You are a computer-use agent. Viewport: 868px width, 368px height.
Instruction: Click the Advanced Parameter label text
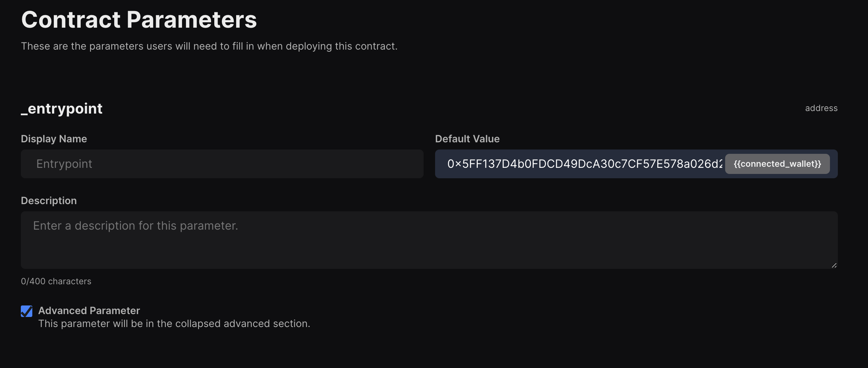coord(89,310)
